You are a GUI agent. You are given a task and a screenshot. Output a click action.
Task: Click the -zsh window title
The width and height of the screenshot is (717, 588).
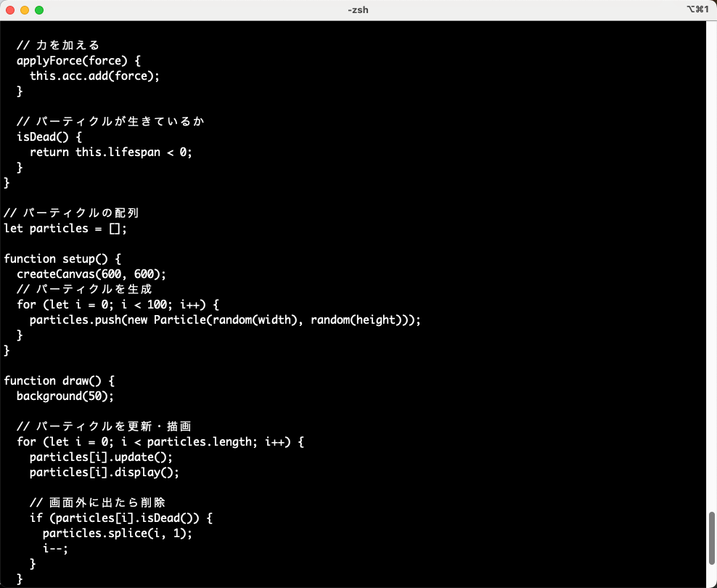(x=358, y=10)
